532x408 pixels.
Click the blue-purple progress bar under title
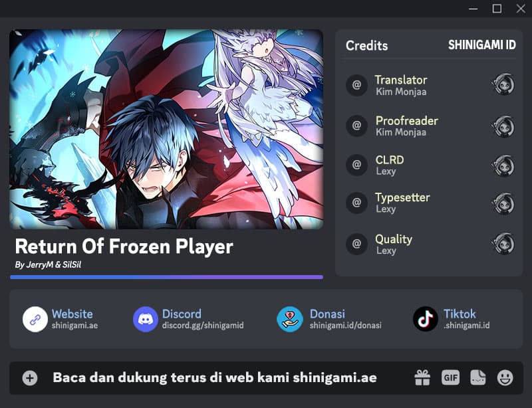[167, 277]
